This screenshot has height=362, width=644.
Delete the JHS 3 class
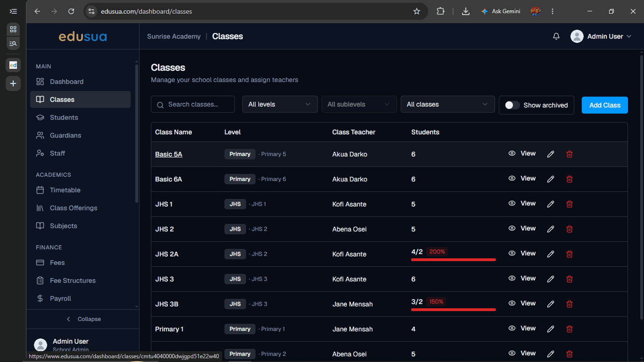[569, 279]
